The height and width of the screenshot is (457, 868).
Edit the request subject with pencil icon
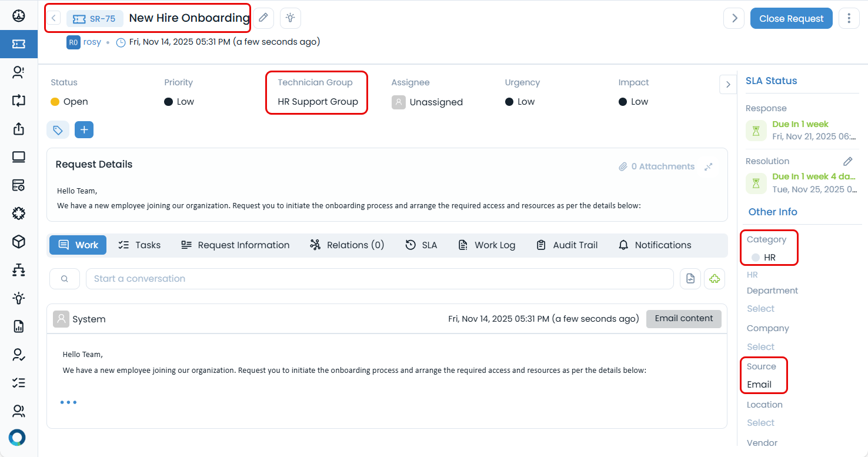263,18
